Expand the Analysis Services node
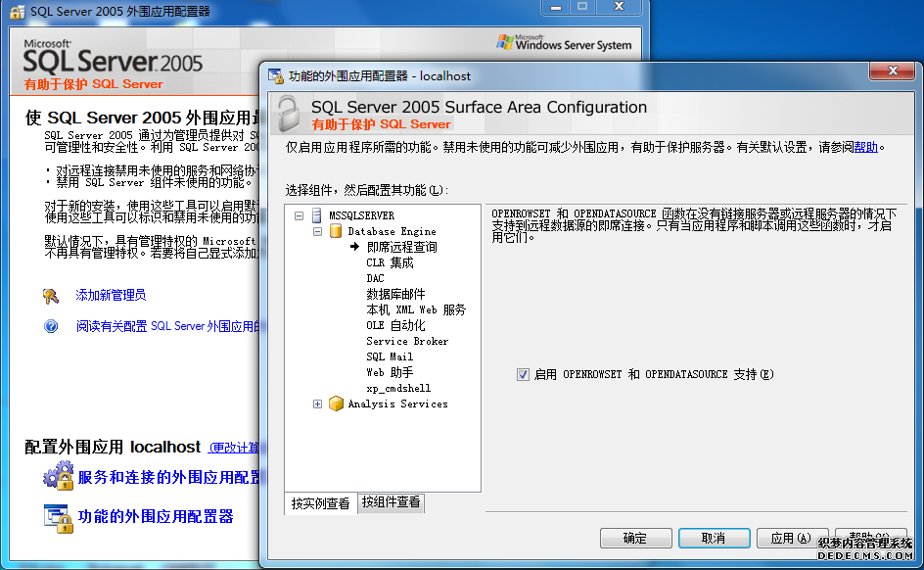Image resolution: width=924 pixels, height=570 pixels. 317,404
